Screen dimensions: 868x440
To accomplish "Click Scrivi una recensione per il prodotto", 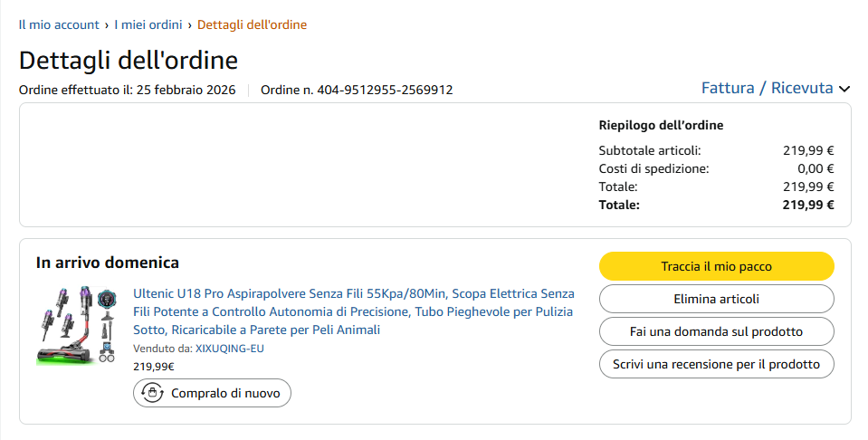I will coord(716,364).
